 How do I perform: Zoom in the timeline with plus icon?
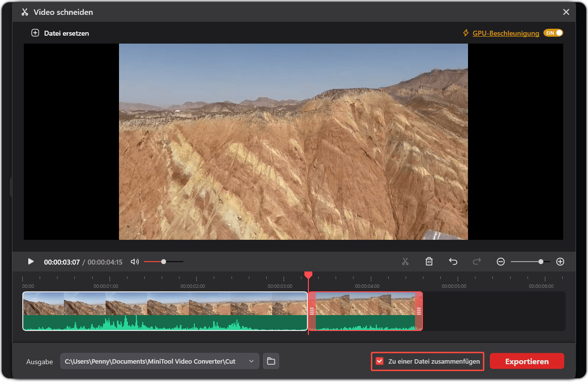pos(560,262)
